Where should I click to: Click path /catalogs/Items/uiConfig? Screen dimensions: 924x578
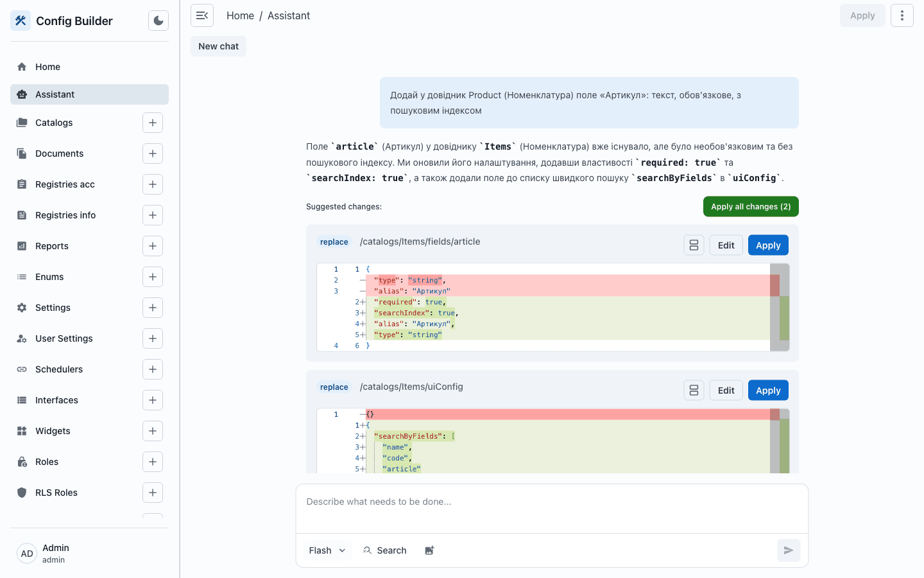pos(411,387)
